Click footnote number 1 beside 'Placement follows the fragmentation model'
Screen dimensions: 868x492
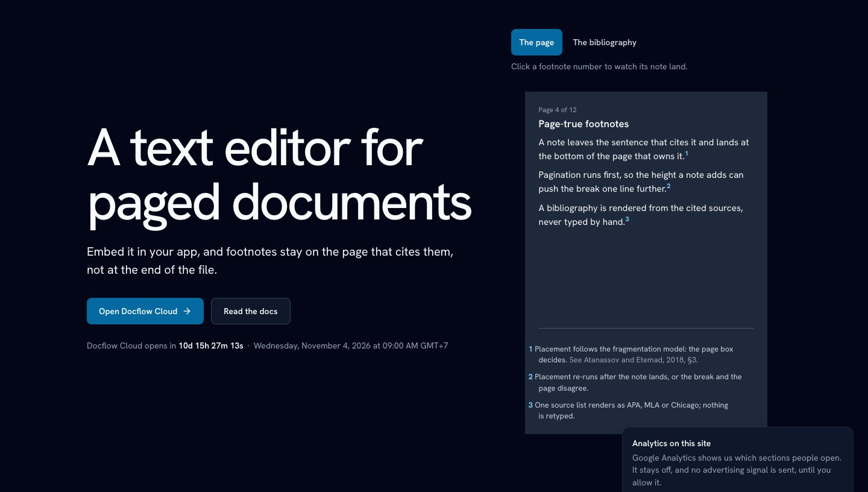click(x=530, y=349)
